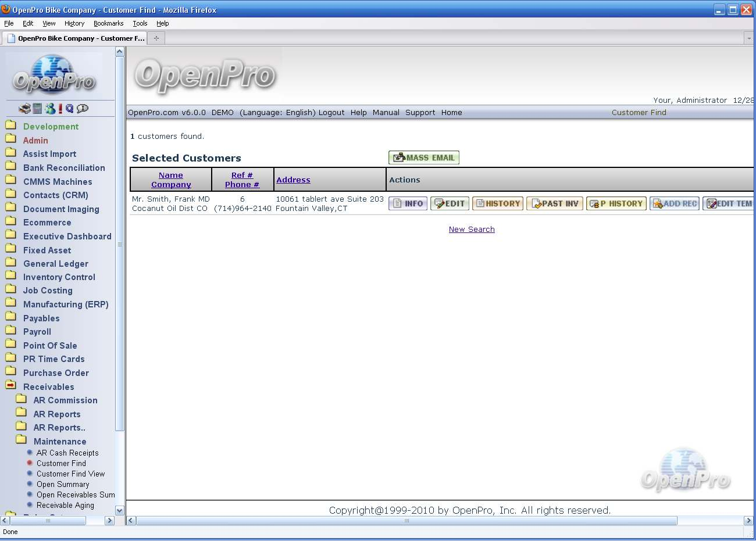This screenshot has height=541, width=756.
Task: Open the Bookmarks menu
Action: tap(108, 24)
